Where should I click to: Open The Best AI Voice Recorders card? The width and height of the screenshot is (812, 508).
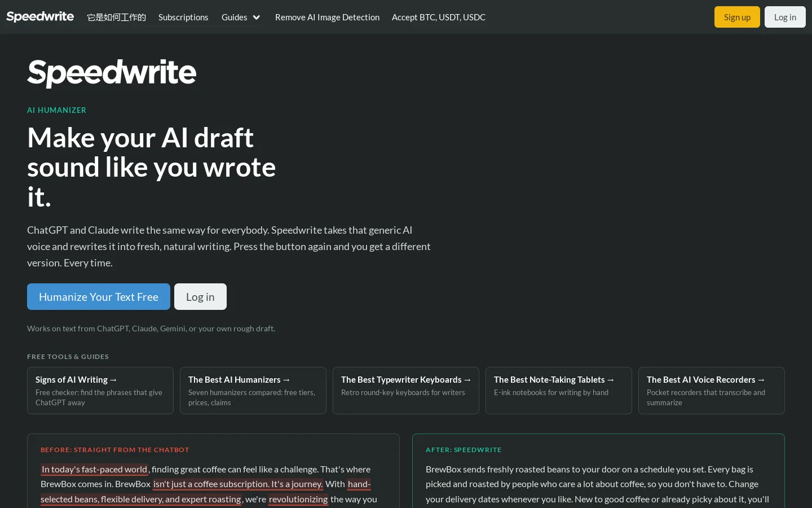point(712,391)
